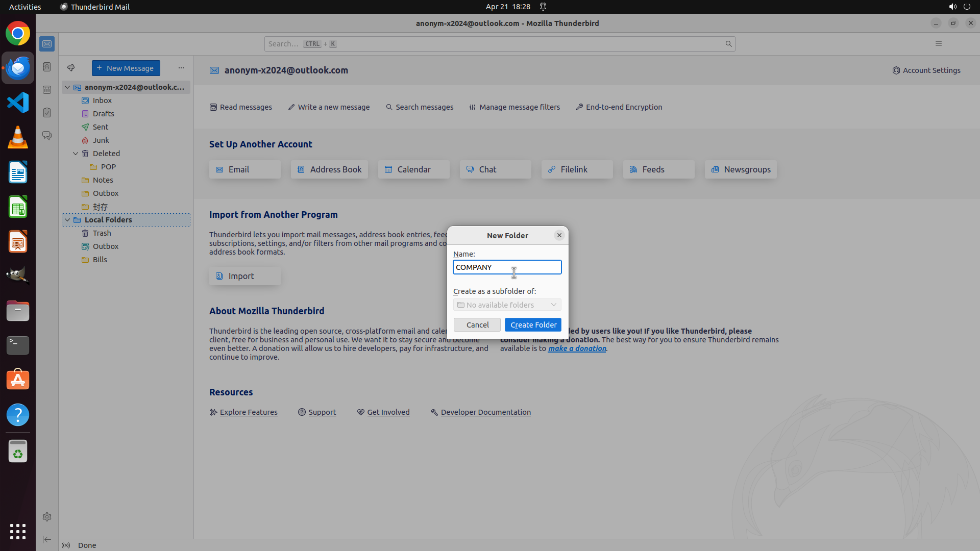Image resolution: width=980 pixels, height=551 pixels.
Task: Collapse the Deleted folder subtree
Action: pos(76,154)
